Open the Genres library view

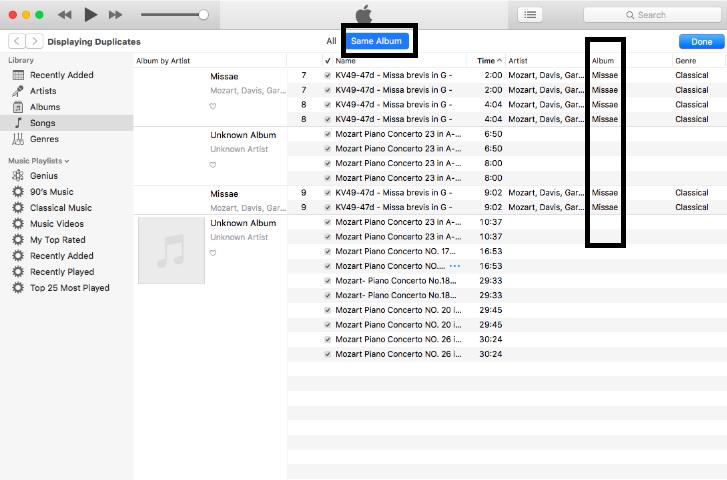tap(45, 139)
